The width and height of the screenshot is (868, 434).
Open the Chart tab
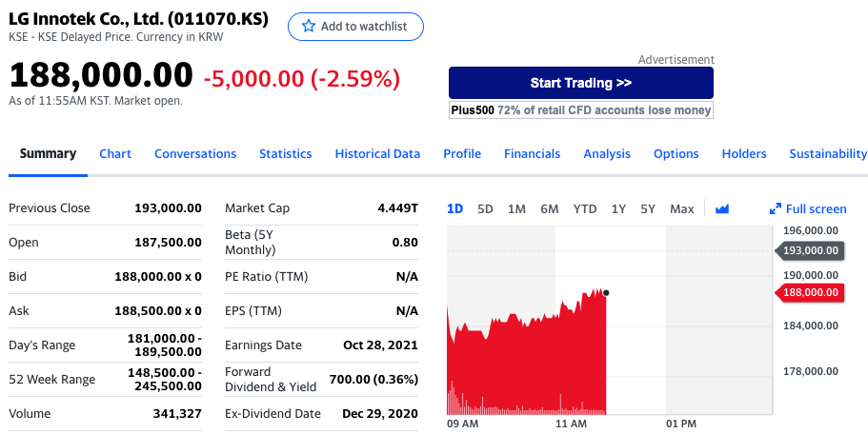click(x=115, y=153)
